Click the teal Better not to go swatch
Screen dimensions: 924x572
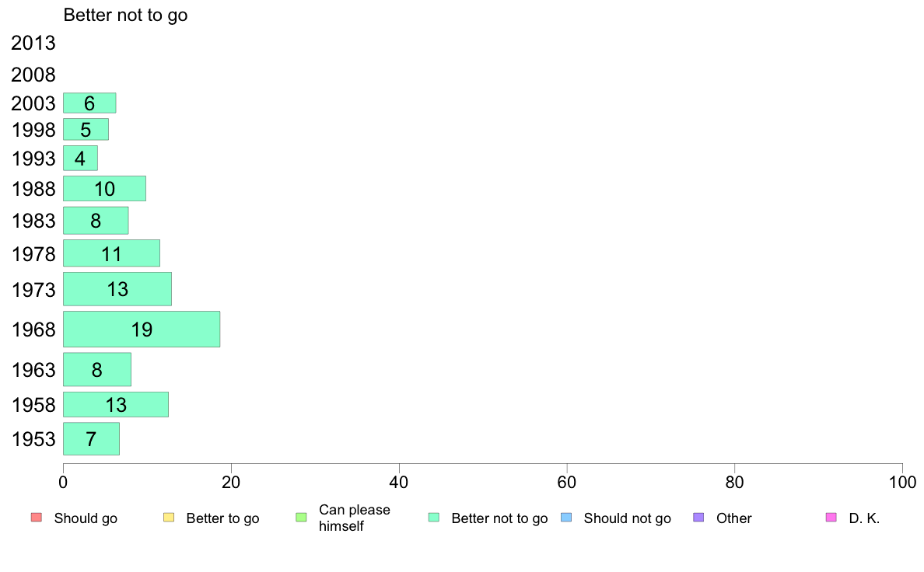click(434, 518)
